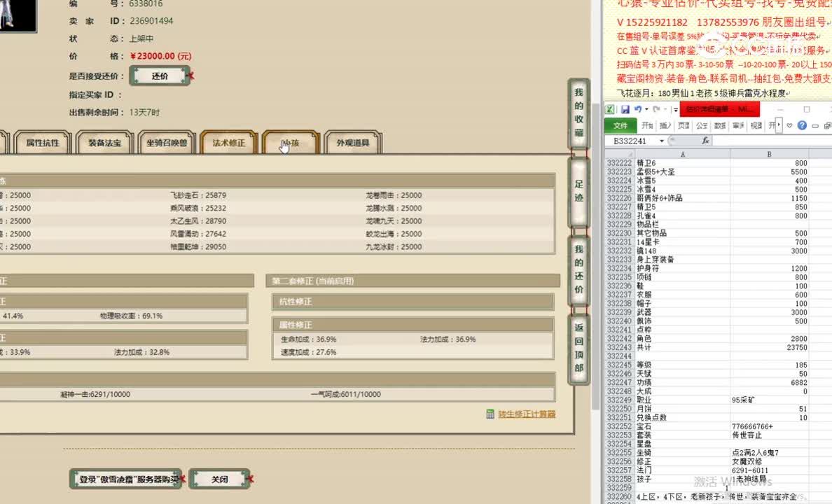Expand the Undo dropdown arrow
Image resolution: width=832 pixels, height=504 pixels.
[x=646, y=109]
